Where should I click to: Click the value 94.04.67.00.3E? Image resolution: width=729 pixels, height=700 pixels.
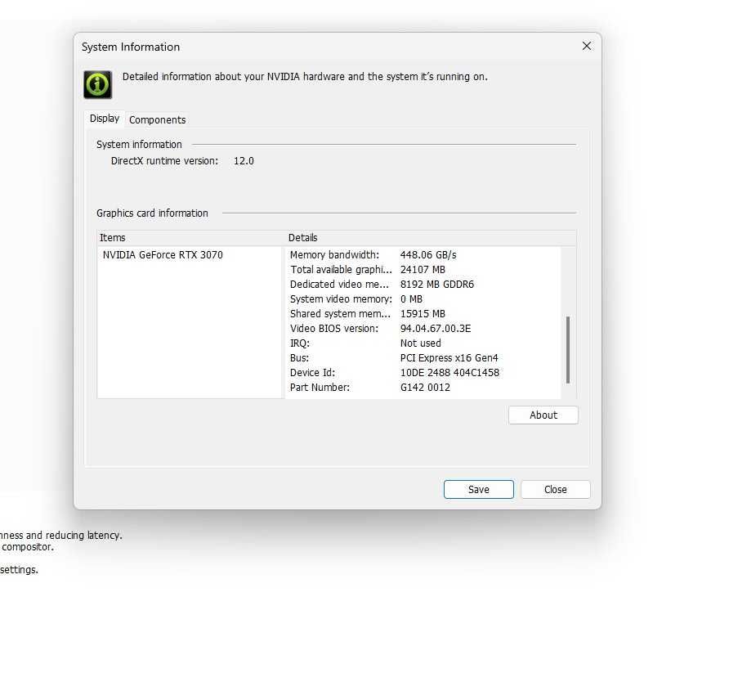click(436, 329)
